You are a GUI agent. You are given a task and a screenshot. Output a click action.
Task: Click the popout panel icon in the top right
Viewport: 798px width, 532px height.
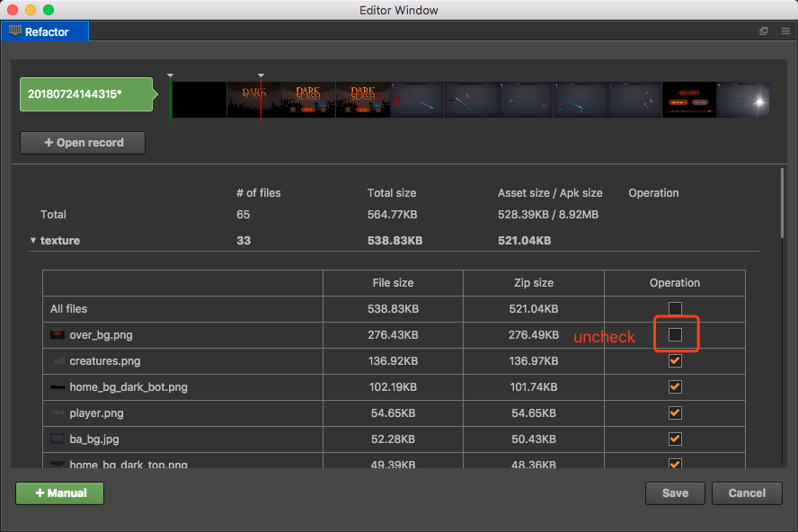pos(763,31)
